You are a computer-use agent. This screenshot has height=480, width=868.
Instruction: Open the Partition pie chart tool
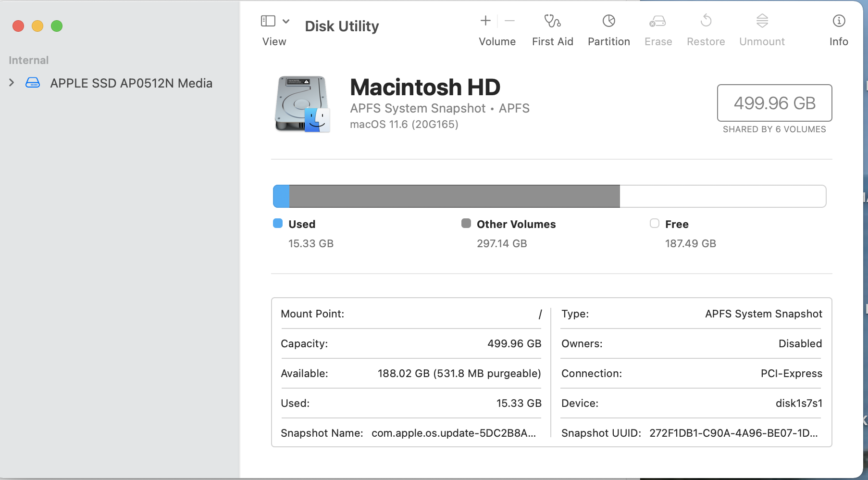point(608,21)
